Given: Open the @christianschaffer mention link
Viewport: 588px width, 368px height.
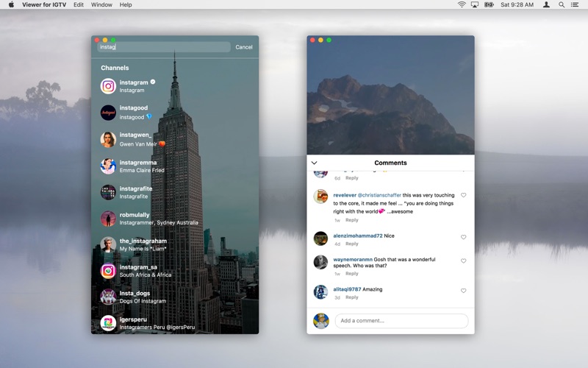Looking at the screenshot, I should pyautogui.click(x=379, y=195).
